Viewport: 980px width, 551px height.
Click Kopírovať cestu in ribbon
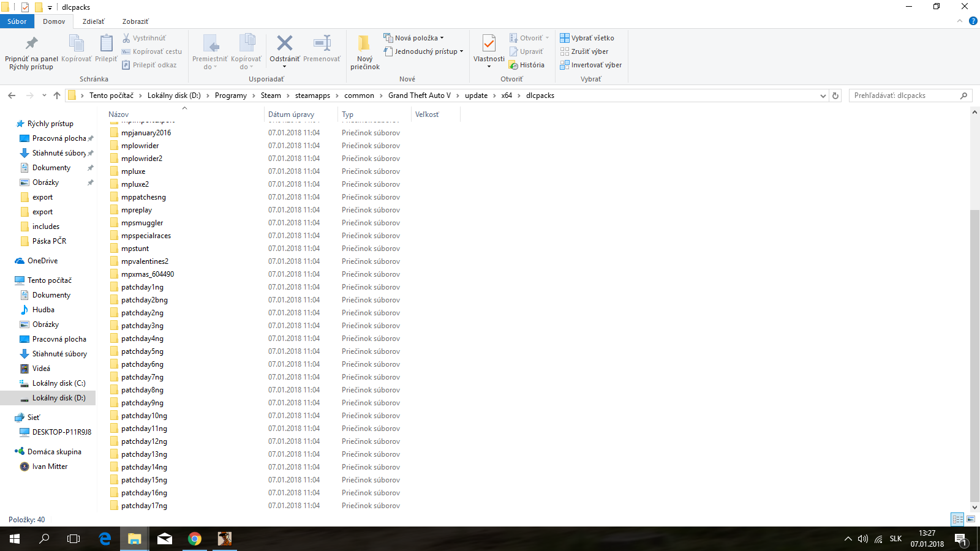(152, 51)
